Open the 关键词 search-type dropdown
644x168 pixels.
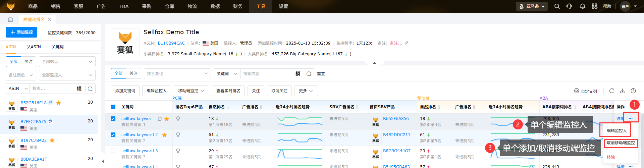point(227,74)
